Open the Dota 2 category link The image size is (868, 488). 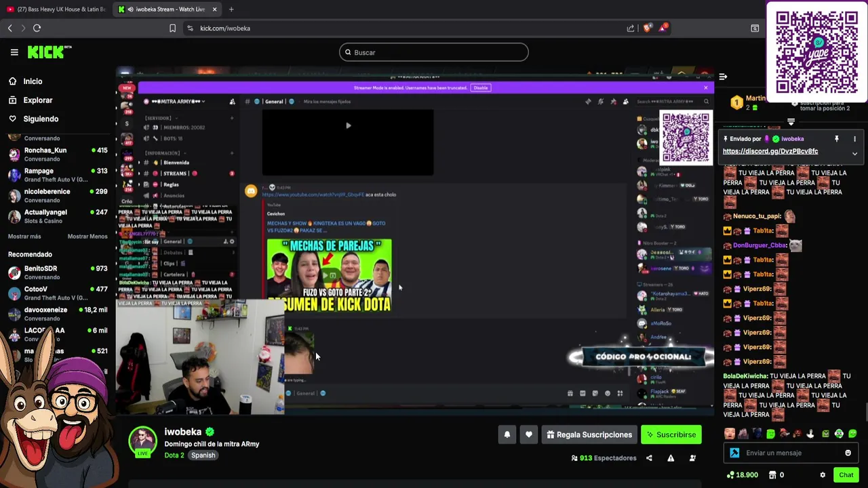click(174, 455)
